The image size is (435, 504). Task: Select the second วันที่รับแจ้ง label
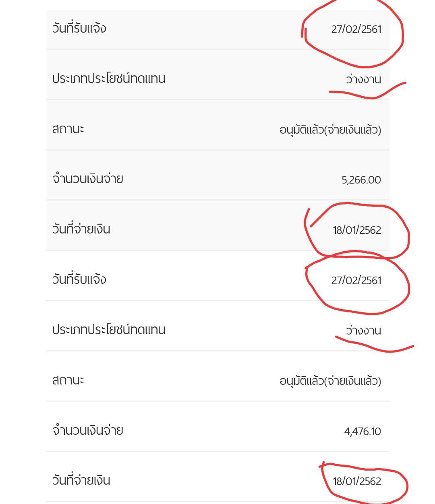click(79, 279)
